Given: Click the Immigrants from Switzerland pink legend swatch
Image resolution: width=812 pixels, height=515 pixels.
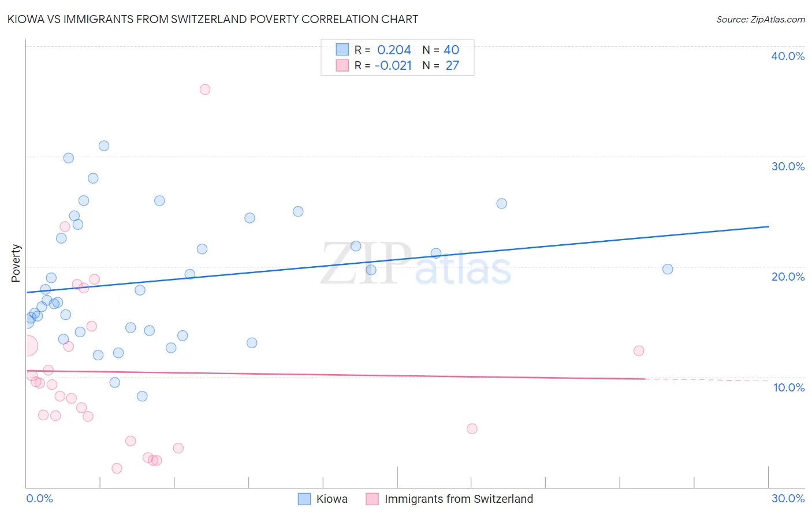Looking at the screenshot, I should point(373,499).
